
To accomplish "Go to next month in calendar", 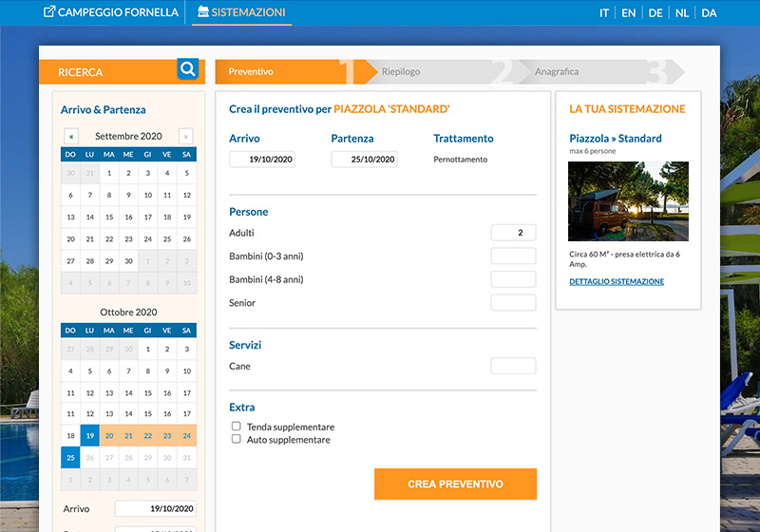I will coord(185,136).
